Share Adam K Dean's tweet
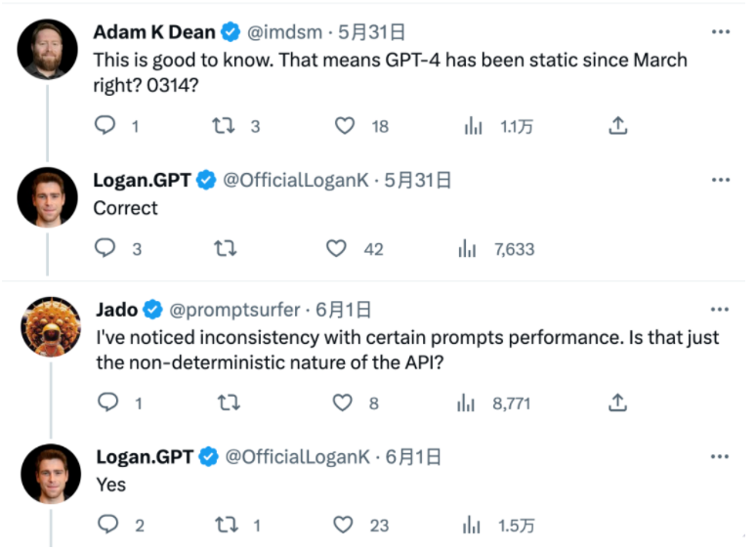 coord(617,125)
